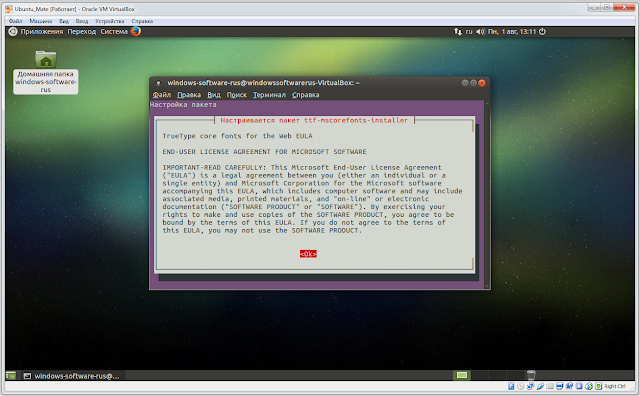Click the terminal title bar app icon
640x396 pixels.
tap(158, 83)
